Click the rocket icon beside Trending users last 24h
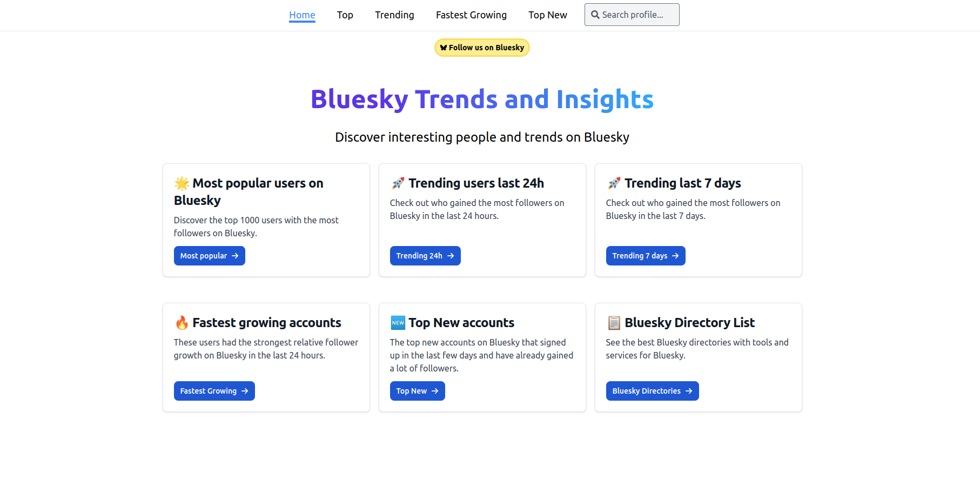 pos(398,183)
